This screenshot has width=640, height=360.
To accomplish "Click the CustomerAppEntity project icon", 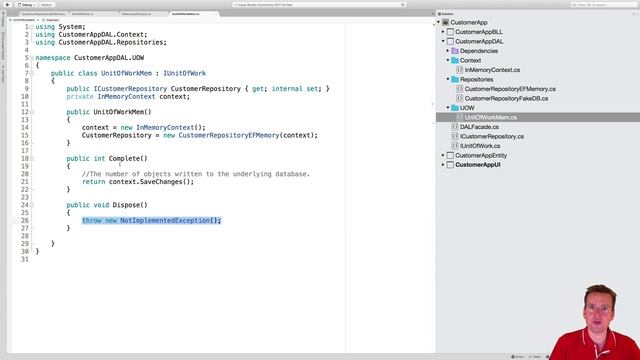I will tap(450, 156).
